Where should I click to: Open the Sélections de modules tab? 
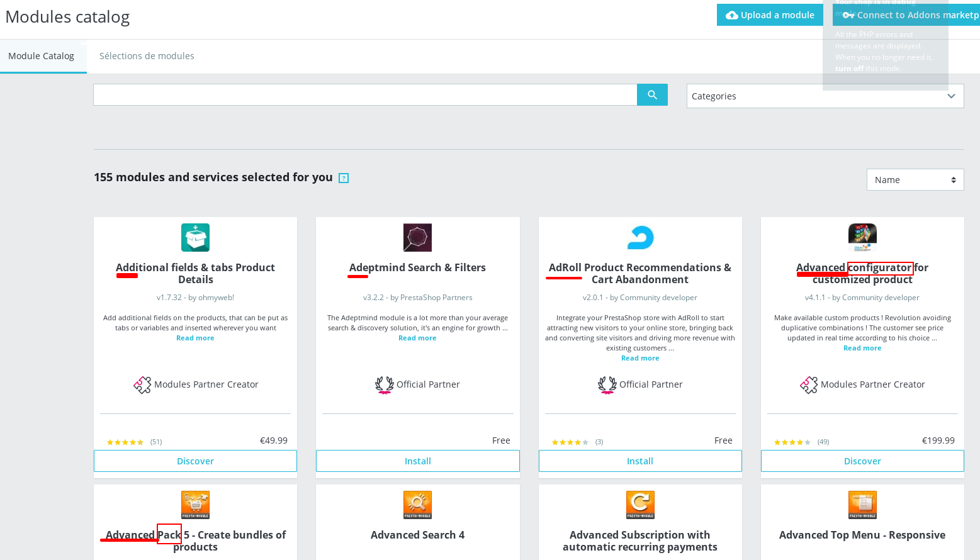(147, 56)
